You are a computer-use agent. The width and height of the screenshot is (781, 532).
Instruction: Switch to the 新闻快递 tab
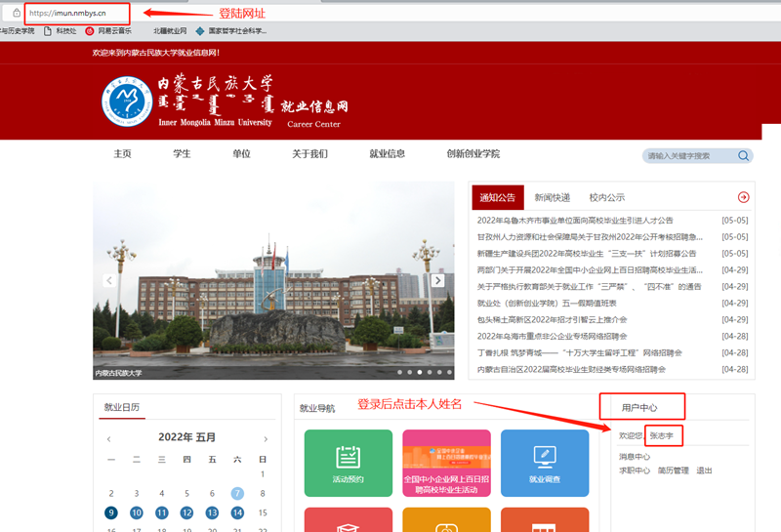click(552, 198)
